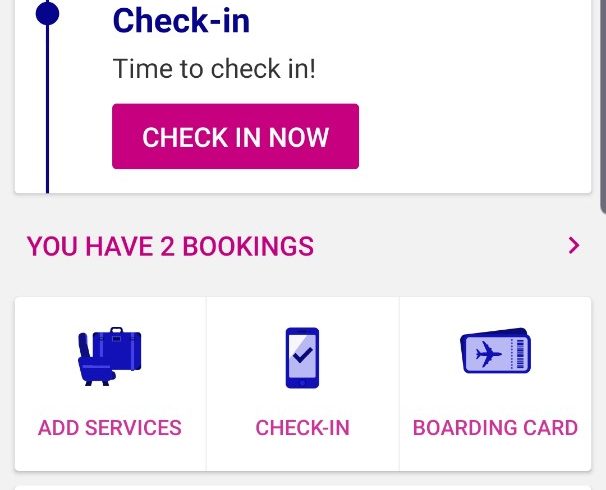
Task: Click the checkmark on the phone screen icon
Action: click(x=303, y=355)
